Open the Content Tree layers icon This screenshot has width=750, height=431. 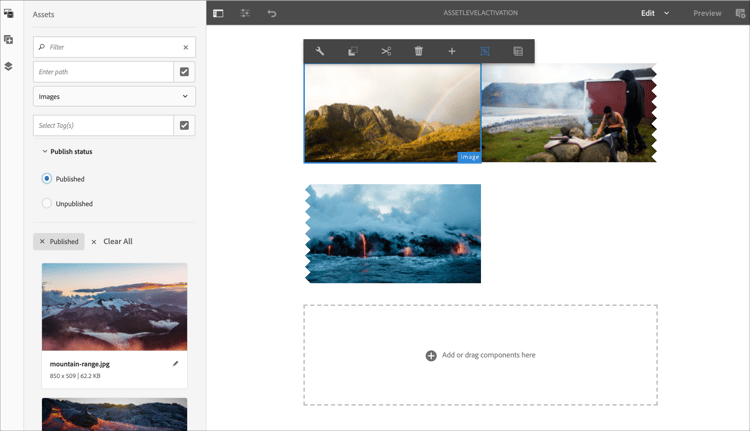(9, 66)
